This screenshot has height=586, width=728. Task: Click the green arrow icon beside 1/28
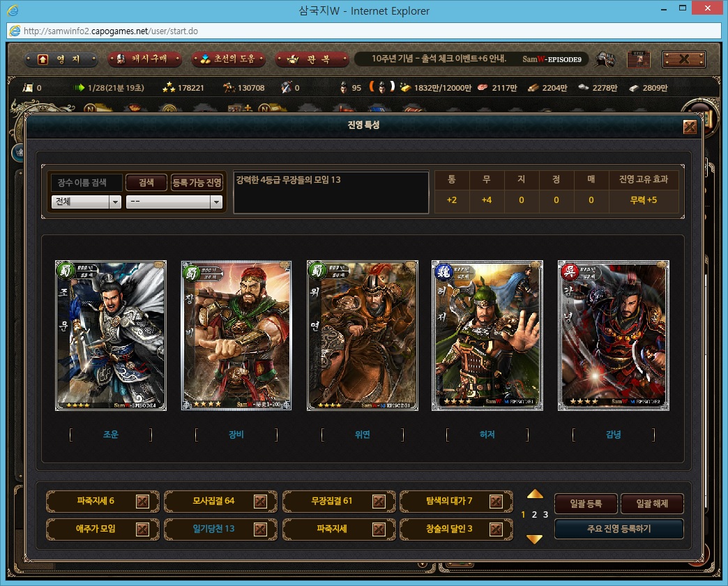pos(79,87)
